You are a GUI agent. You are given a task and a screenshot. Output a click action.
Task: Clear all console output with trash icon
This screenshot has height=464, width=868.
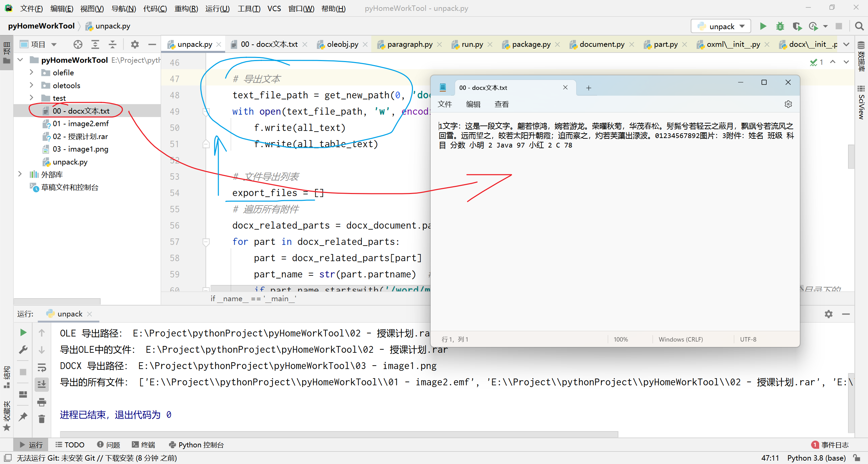click(42, 419)
